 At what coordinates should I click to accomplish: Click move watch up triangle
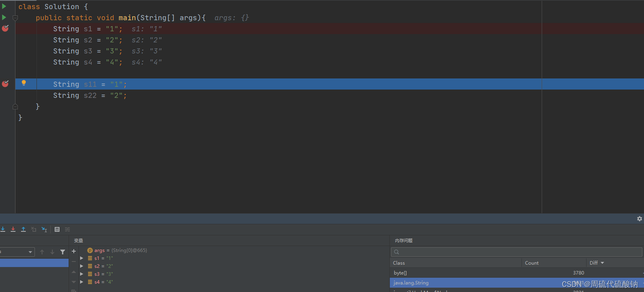74,272
